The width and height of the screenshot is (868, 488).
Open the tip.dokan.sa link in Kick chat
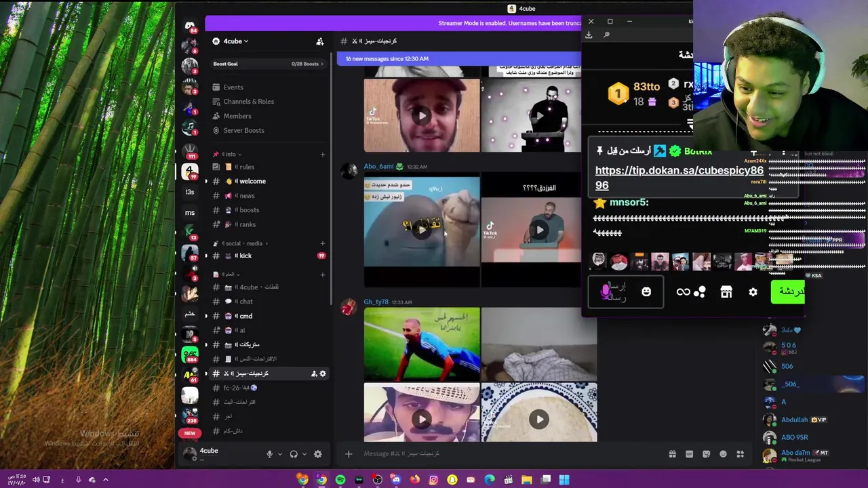point(679,178)
